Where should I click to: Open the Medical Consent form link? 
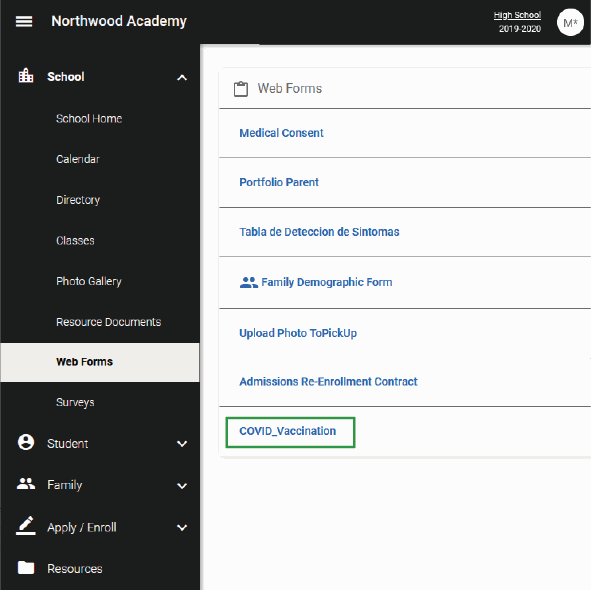pyautogui.click(x=281, y=133)
